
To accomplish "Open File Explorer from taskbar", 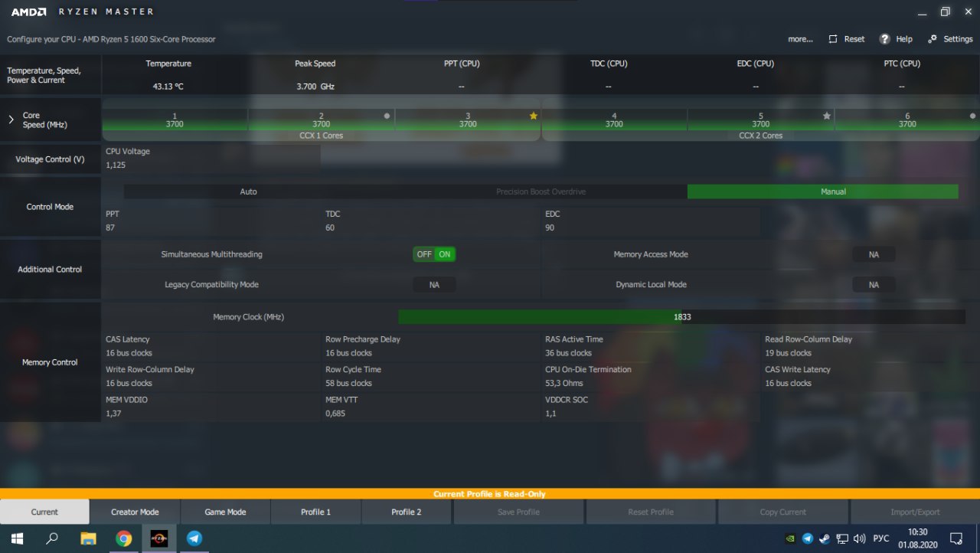I will click(x=88, y=538).
